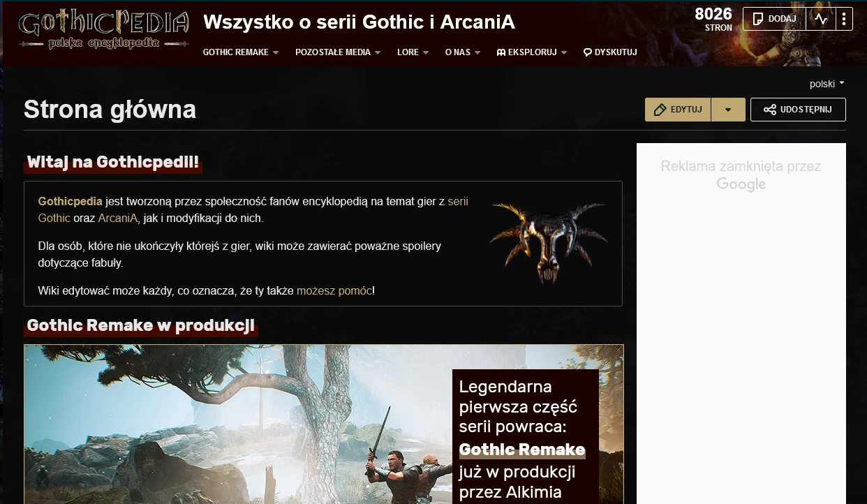Open the recent activity pulse icon
The image size is (867, 504).
pos(821,19)
